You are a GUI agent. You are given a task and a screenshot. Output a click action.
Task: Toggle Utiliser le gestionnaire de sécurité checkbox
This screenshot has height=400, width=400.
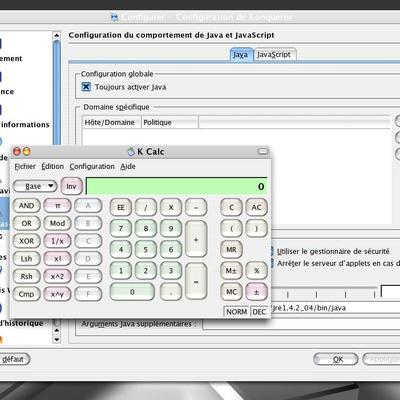tap(272, 251)
